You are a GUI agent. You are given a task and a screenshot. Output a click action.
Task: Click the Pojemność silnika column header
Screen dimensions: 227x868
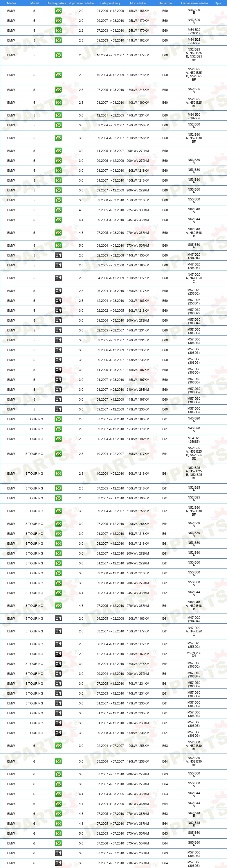pos(81,3)
